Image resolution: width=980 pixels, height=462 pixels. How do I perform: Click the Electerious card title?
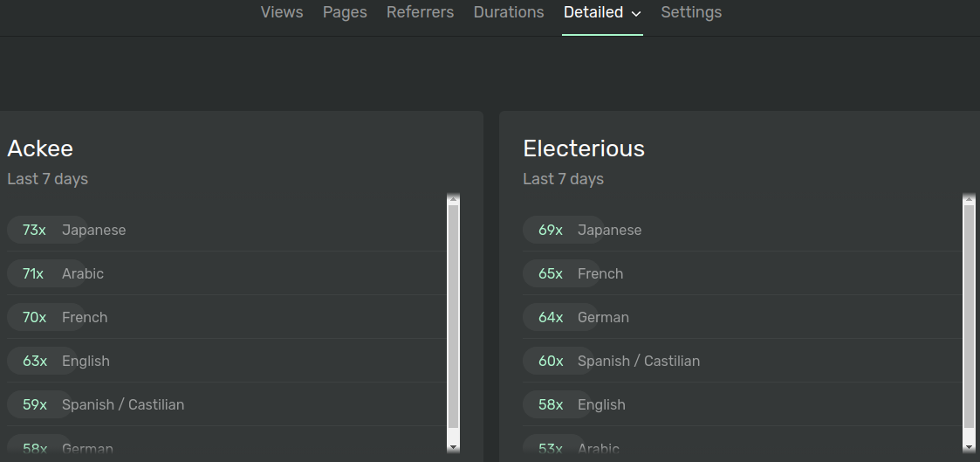click(x=584, y=148)
